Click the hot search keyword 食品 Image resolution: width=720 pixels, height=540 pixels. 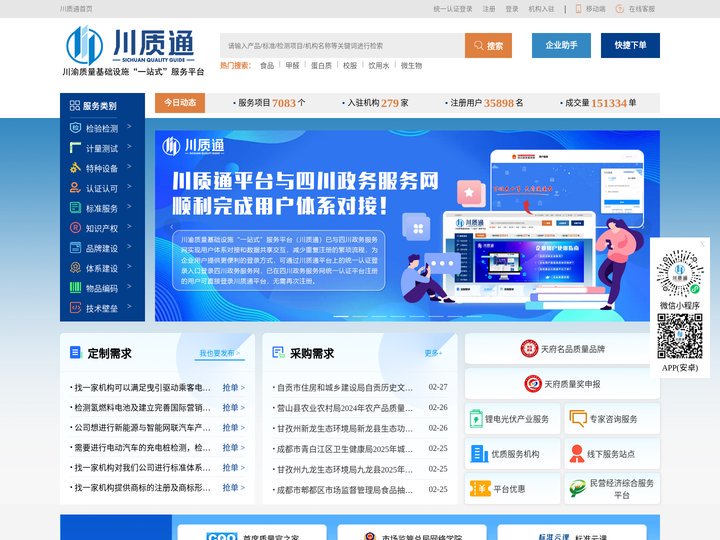[267, 66]
